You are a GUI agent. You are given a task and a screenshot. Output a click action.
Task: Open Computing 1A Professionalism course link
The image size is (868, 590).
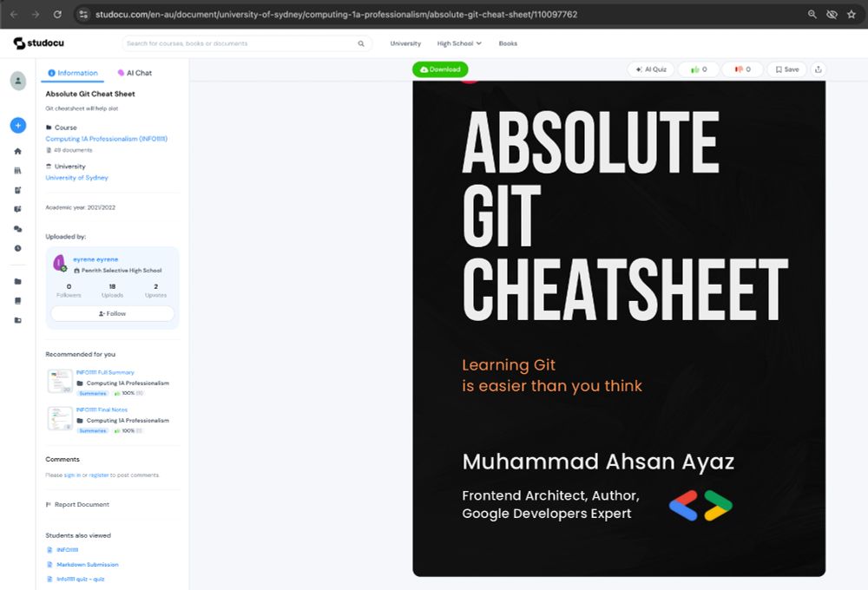tap(106, 139)
